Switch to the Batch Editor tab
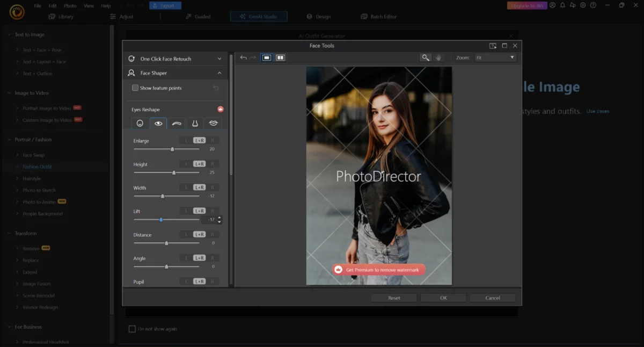644x347 pixels. 379,17
